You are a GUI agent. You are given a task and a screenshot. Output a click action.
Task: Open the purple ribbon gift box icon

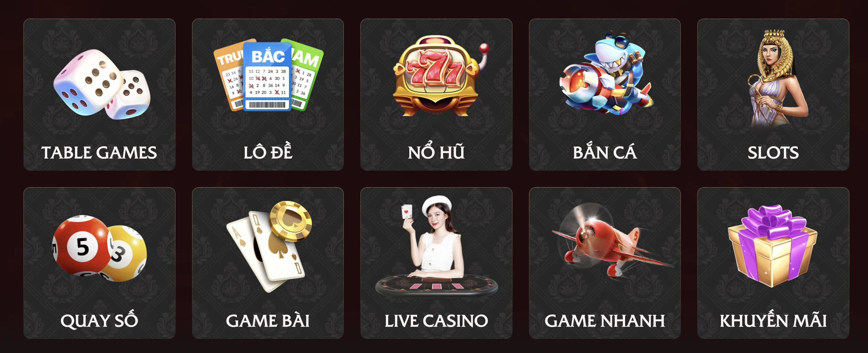click(x=772, y=246)
